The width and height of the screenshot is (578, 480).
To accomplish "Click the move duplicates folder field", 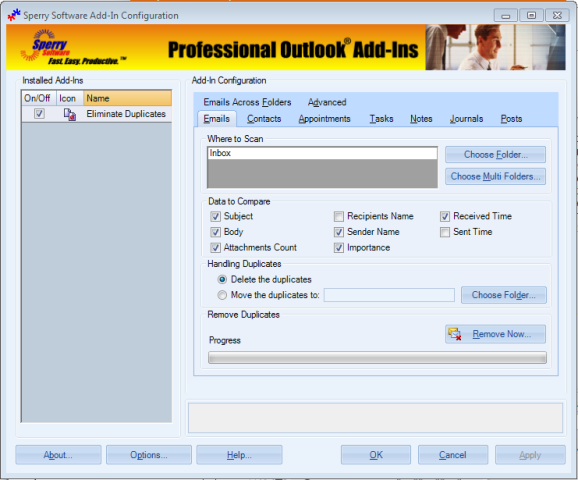I will point(389,295).
